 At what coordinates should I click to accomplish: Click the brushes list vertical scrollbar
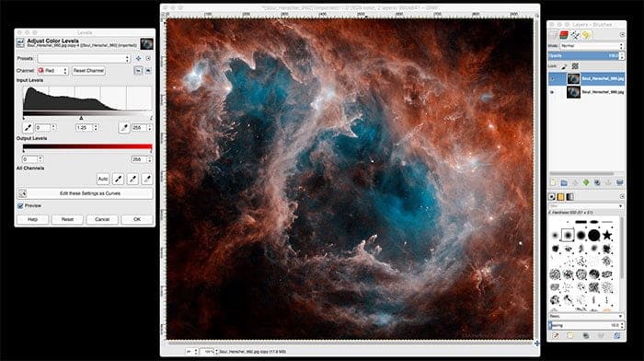(x=622, y=249)
